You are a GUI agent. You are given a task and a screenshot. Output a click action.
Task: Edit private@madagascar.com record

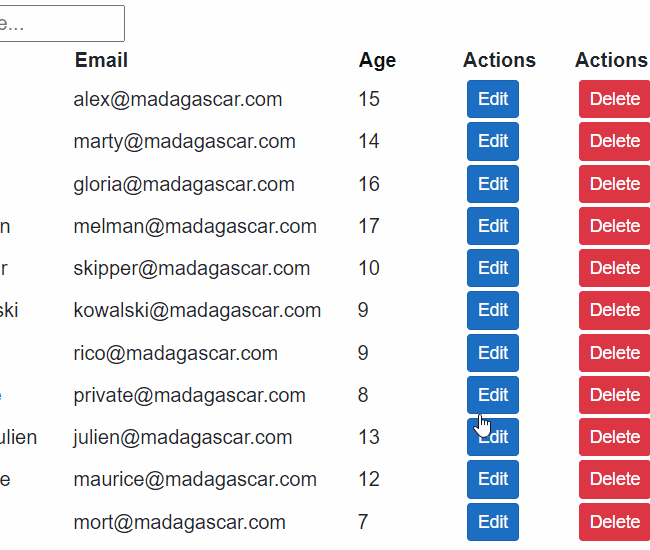tap(493, 395)
